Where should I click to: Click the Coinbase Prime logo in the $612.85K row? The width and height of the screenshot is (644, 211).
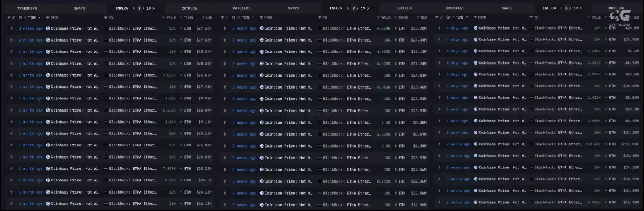click(476, 144)
